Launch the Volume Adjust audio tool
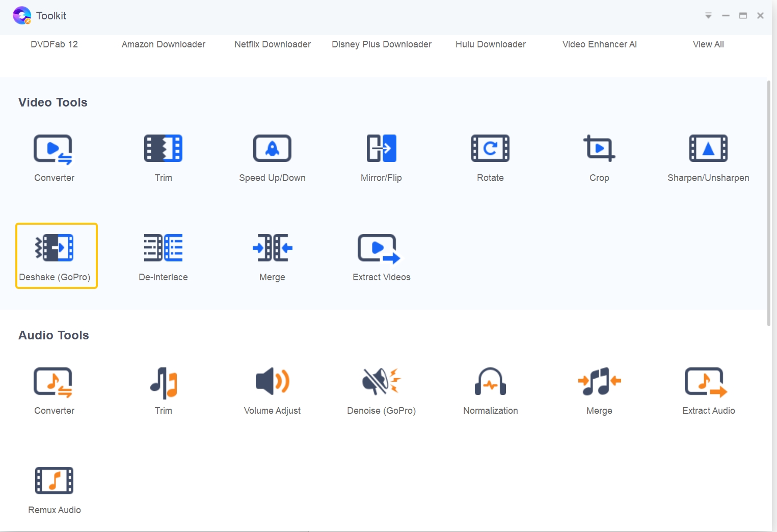The width and height of the screenshot is (777, 532). click(272, 390)
